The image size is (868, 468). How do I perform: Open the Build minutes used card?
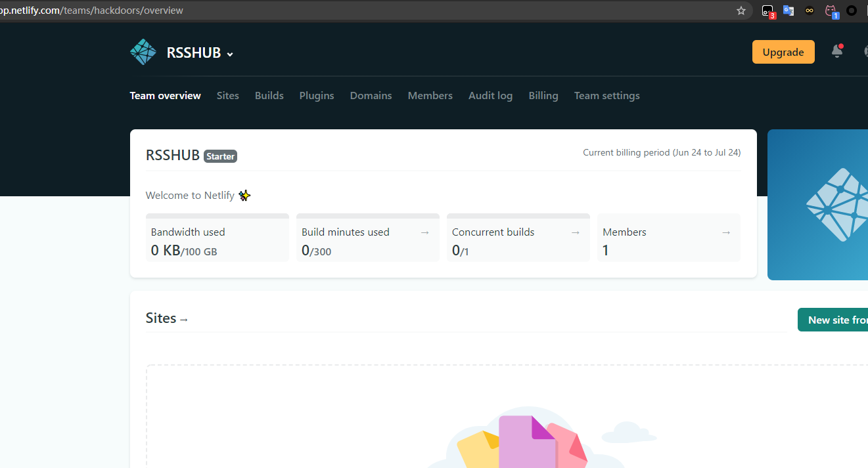[368, 238]
